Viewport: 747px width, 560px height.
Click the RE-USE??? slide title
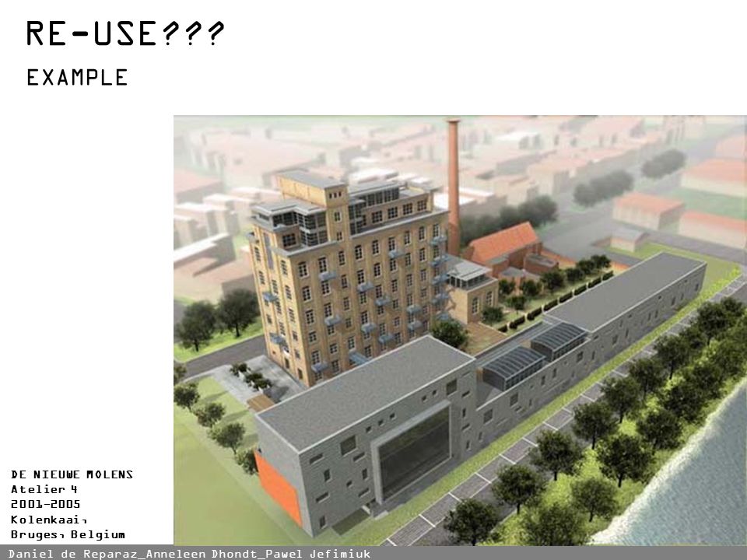[x=124, y=33]
